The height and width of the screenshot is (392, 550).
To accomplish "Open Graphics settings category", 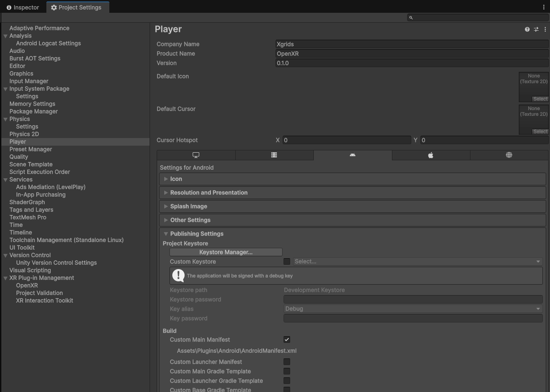I will click(x=21, y=74).
